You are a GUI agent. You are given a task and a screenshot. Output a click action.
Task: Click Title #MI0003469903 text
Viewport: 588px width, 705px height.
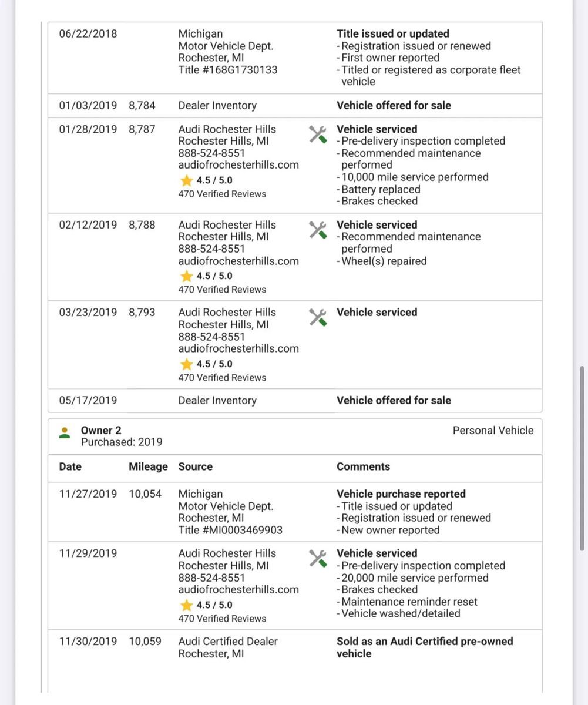[x=230, y=530]
